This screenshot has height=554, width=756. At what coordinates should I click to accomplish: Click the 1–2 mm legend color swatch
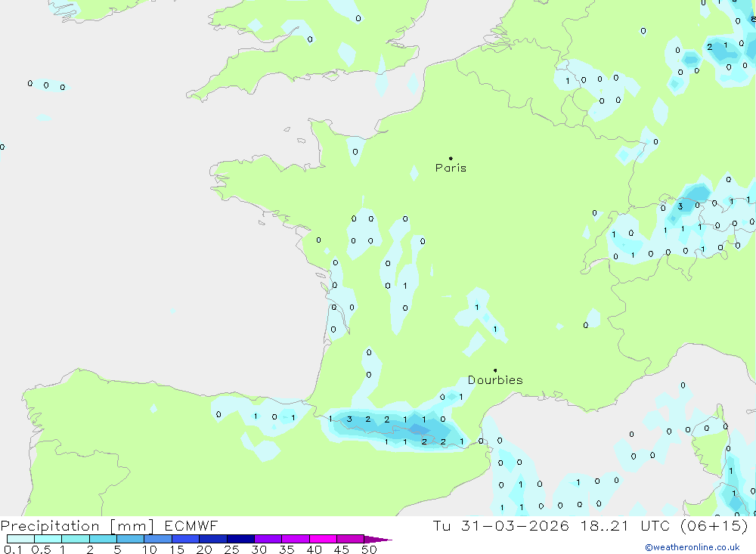(76, 539)
